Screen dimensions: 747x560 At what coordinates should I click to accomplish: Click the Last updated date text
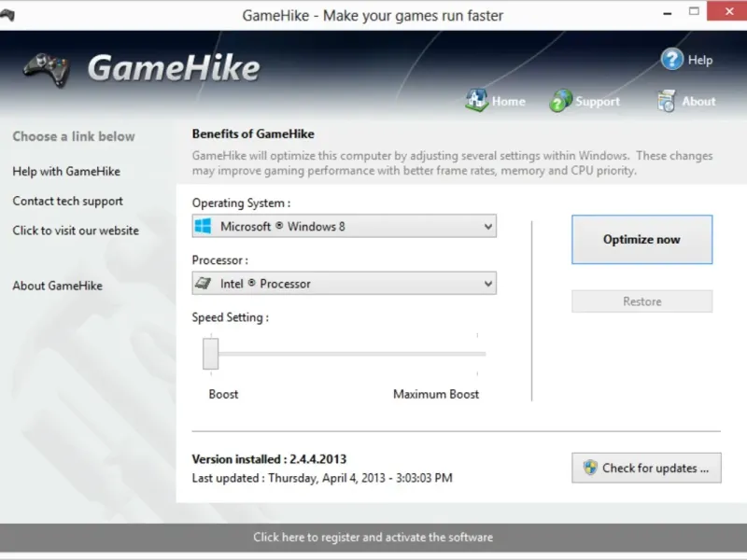tap(322, 478)
